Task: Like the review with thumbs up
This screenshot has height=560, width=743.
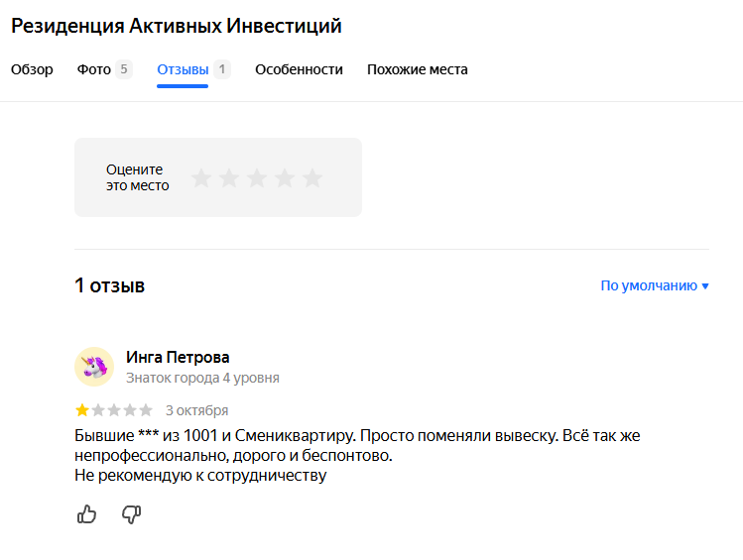Action: [x=87, y=514]
